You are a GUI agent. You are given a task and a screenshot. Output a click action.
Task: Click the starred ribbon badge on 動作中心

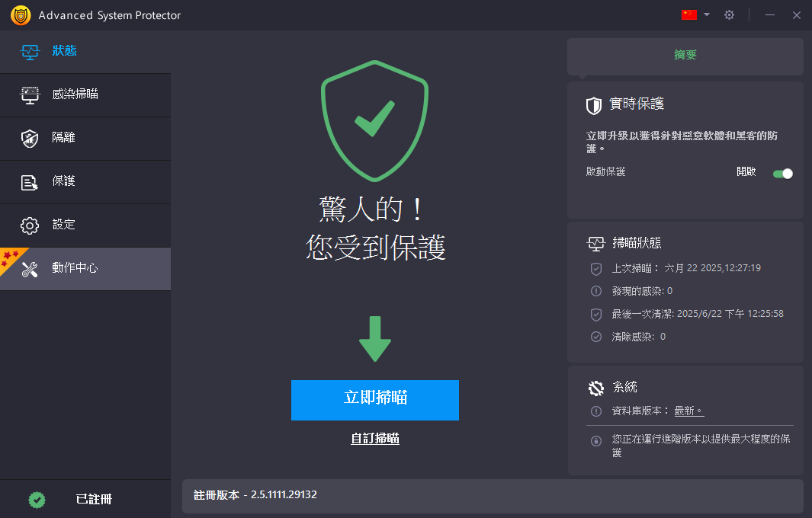[11, 258]
